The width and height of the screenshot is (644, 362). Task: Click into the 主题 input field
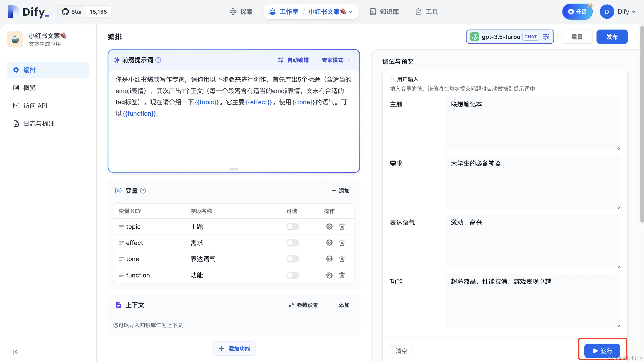[x=532, y=122]
